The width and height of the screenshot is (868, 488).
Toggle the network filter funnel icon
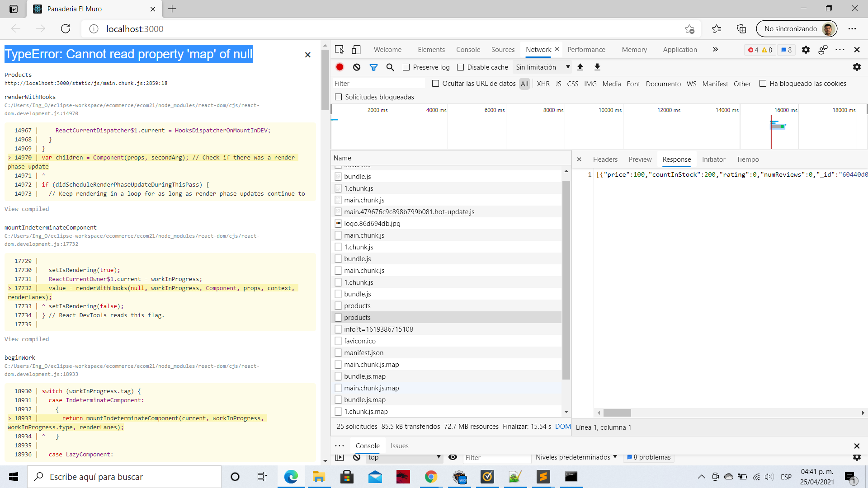click(x=373, y=67)
